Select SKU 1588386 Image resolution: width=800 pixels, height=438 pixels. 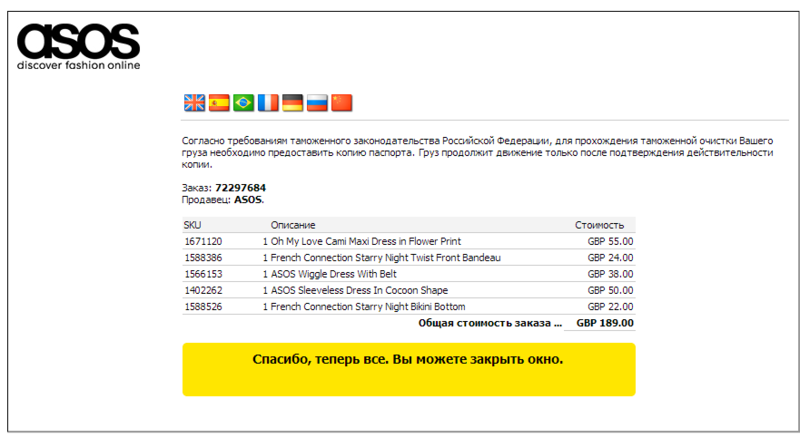coord(203,258)
